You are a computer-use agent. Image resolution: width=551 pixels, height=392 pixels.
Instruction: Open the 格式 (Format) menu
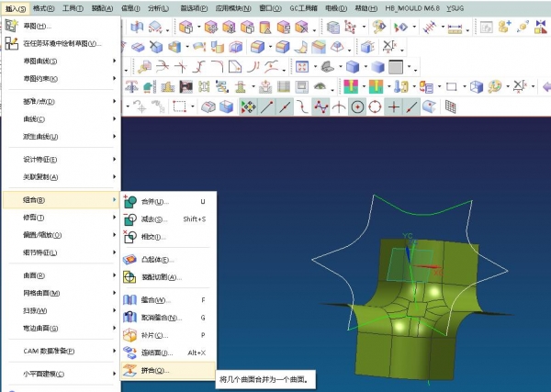(x=42, y=7)
